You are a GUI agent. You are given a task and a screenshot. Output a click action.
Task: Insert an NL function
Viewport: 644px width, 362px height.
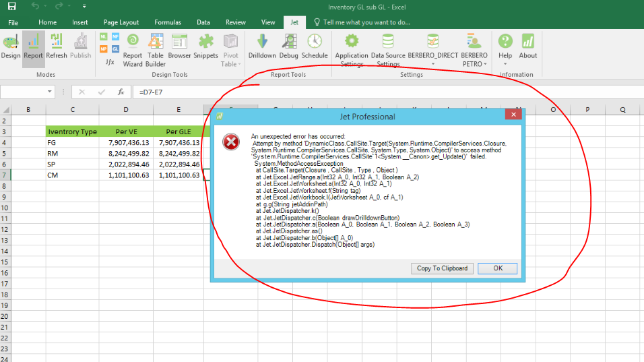pyautogui.click(x=104, y=37)
